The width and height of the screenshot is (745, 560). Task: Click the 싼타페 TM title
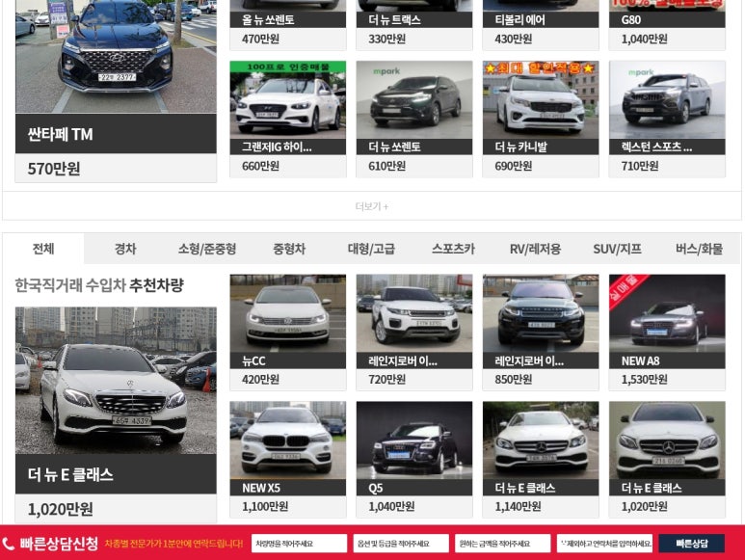coord(61,134)
